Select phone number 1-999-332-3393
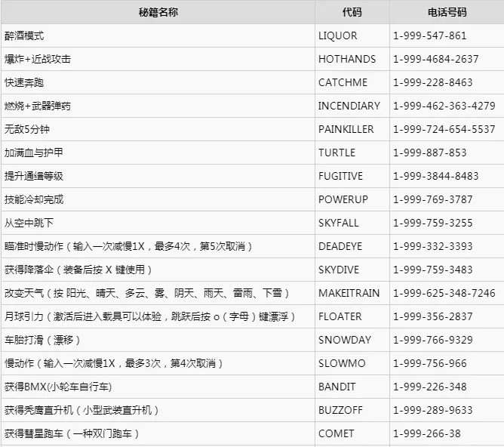Image resolution: width=504 pixels, height=447 pixels. [x=432, y=247]
